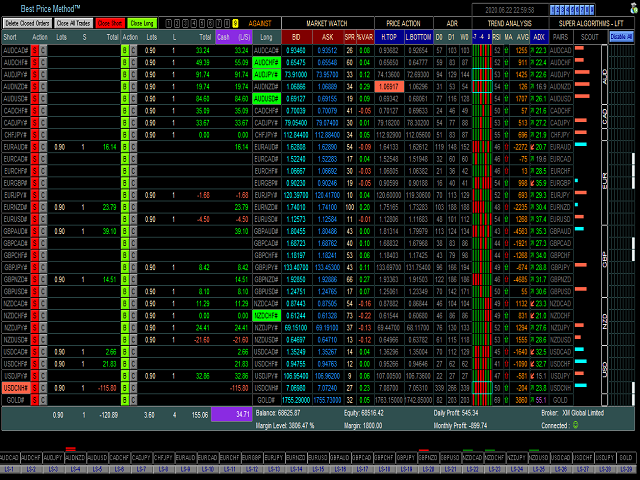Click the Delete Closed Orders button
Image resolution: width=640 pixels, height=480 pixels.
[27, 23]
